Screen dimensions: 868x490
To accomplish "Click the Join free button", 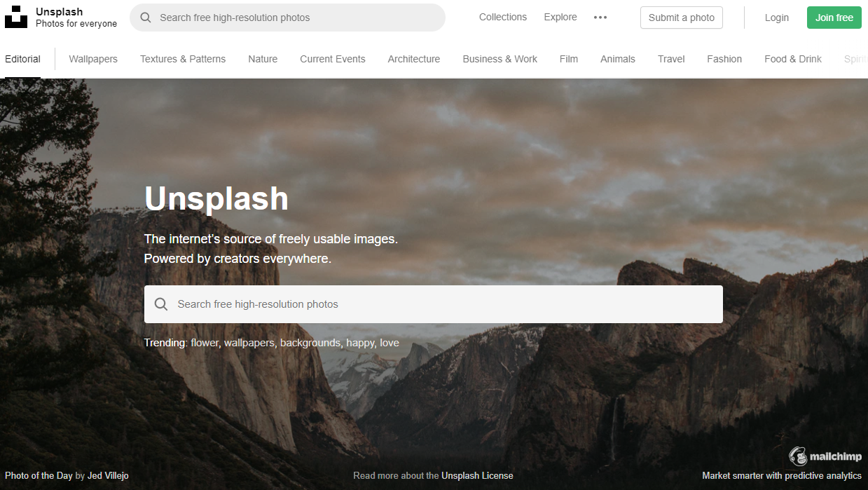I will tap(834, 18).
